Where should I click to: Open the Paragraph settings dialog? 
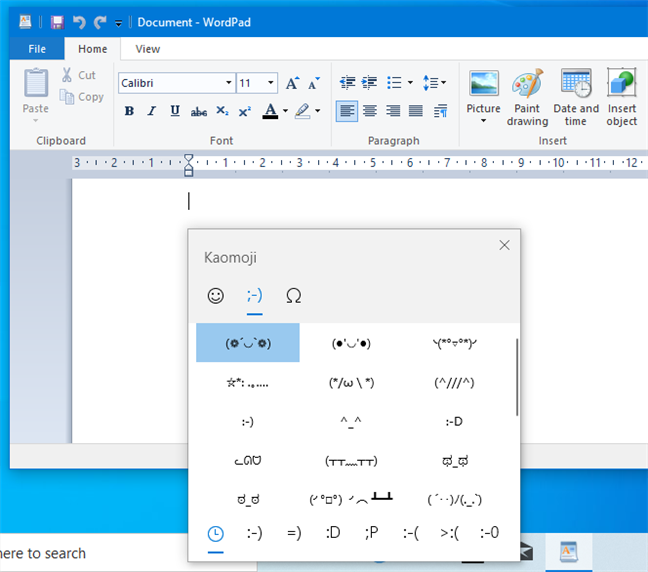click(x=440, y=111)
